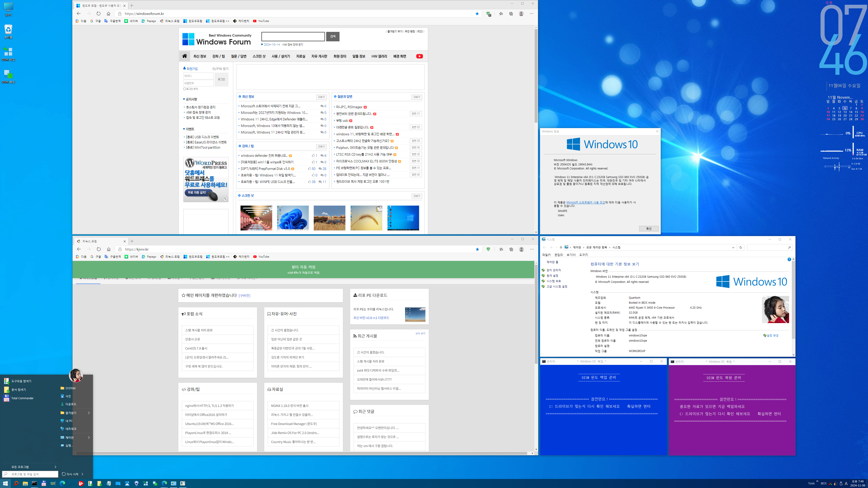Click the 아이디 input field on Windows Forum
868x488 pixels.
click(x=198, y=76)
